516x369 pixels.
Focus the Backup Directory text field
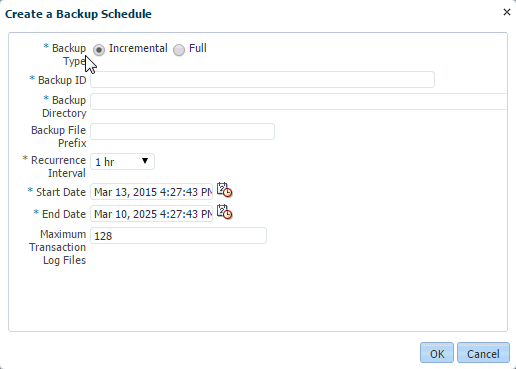coord(299,102)
